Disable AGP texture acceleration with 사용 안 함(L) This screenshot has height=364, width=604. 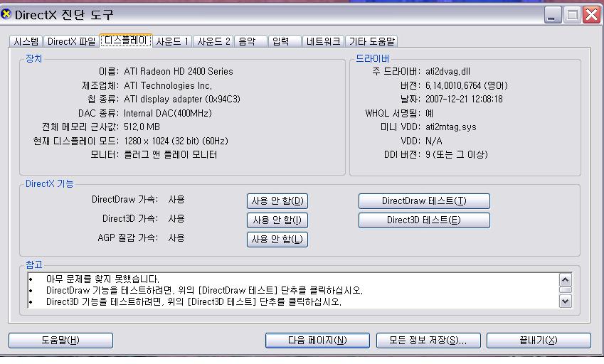pos(277,240)
